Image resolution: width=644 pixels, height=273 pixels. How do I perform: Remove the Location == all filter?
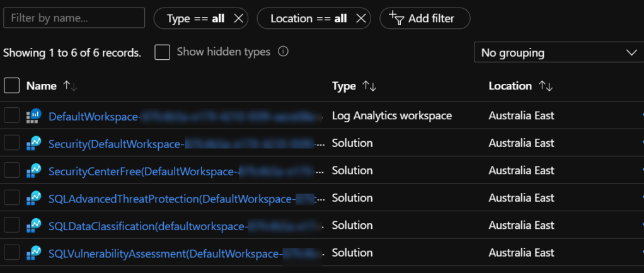360,19
